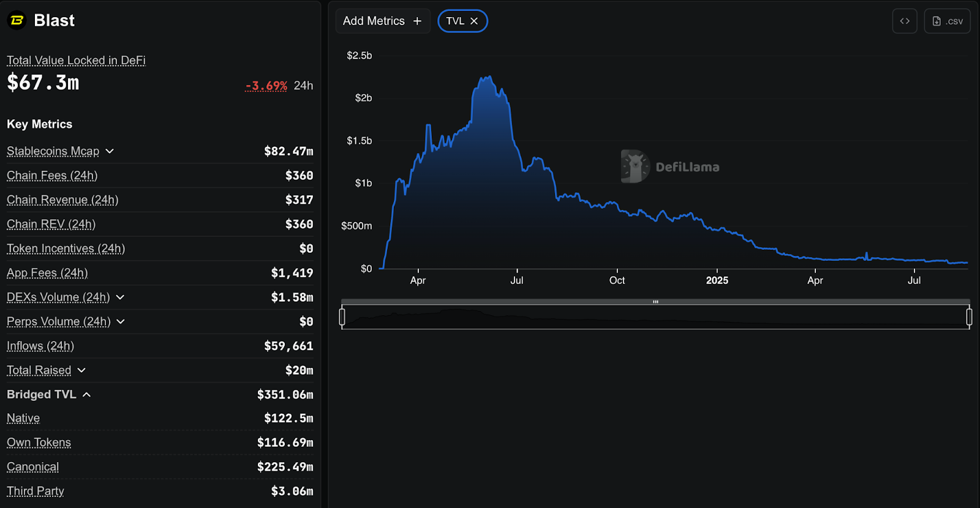The height and width of the screenshot is (508, 980).
Task: Click the $59,661 inflows value
Action: [x=288, y=346]
